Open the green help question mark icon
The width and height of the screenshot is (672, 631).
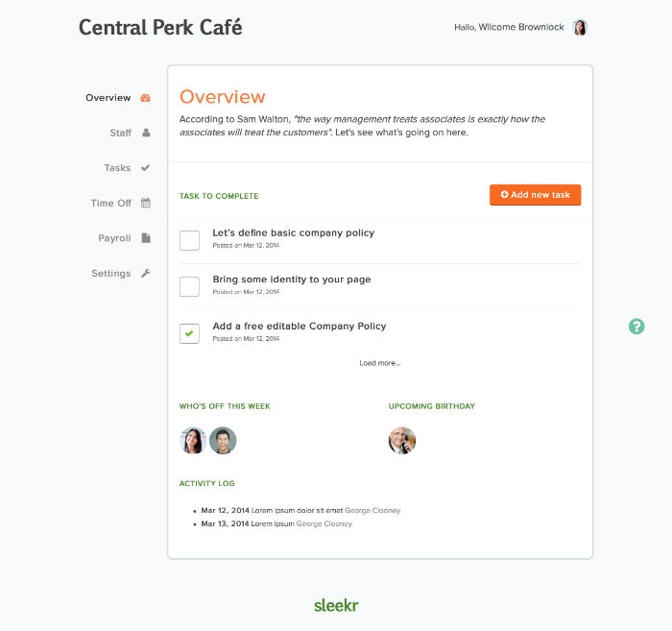click(x=636, y=327)
